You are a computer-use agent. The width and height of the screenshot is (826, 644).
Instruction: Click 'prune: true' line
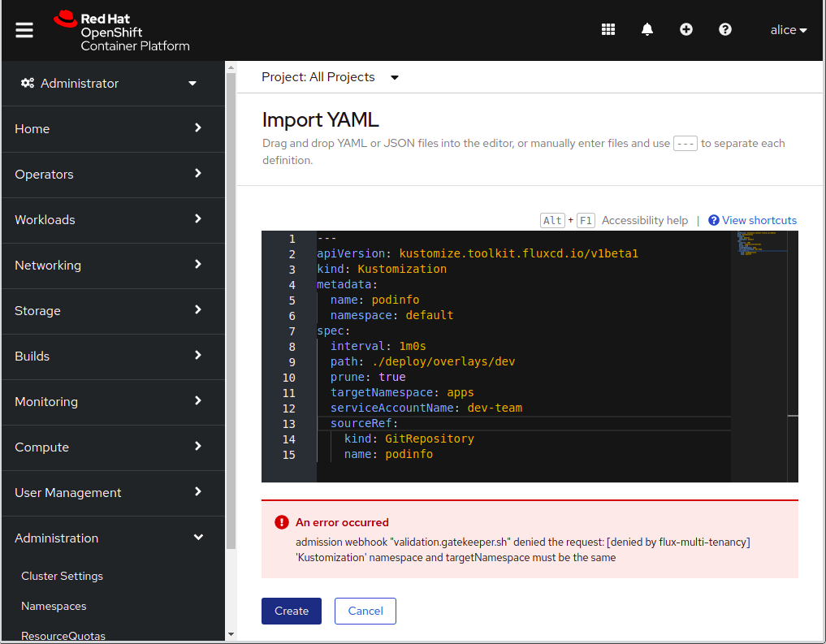(x=368, y=377)
